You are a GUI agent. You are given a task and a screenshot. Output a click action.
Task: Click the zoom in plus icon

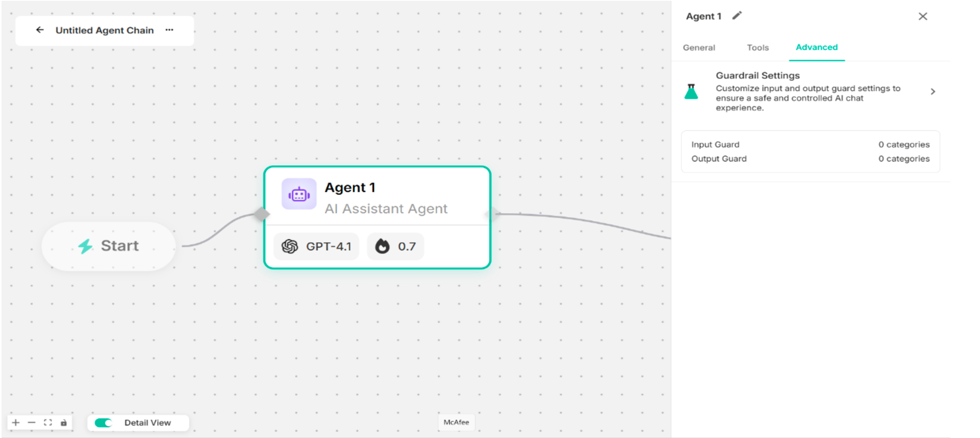pos(16,422)
